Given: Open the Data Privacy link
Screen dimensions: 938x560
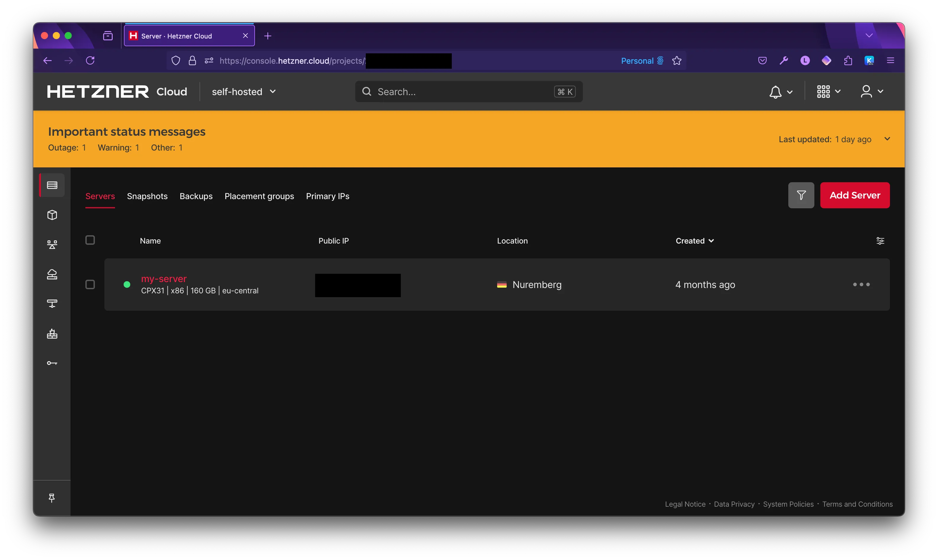Looking at the screenshot, I should (734, 504).
